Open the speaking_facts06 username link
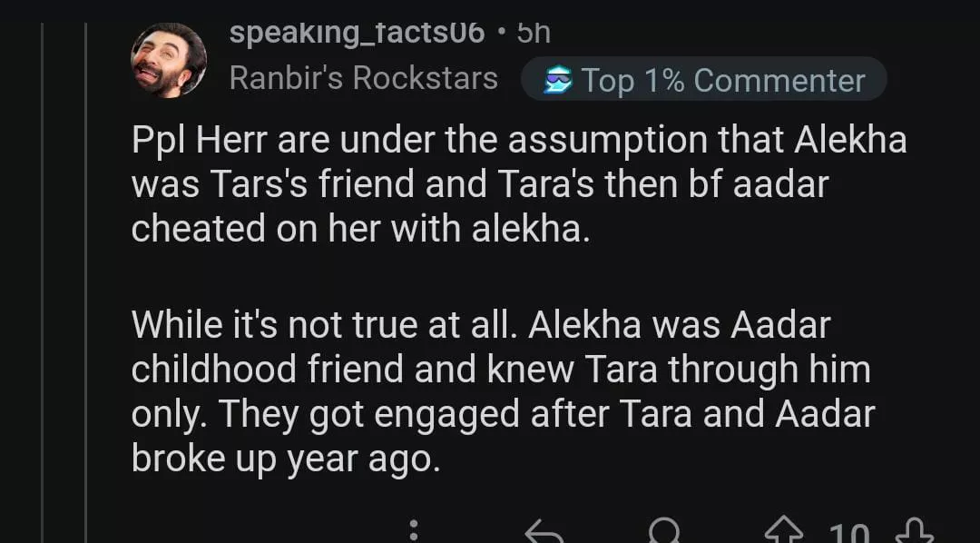 tap(357, 33)
